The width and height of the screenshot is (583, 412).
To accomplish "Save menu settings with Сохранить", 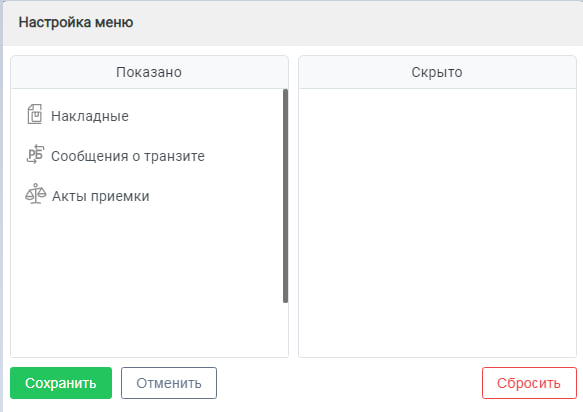I will 61,383.
